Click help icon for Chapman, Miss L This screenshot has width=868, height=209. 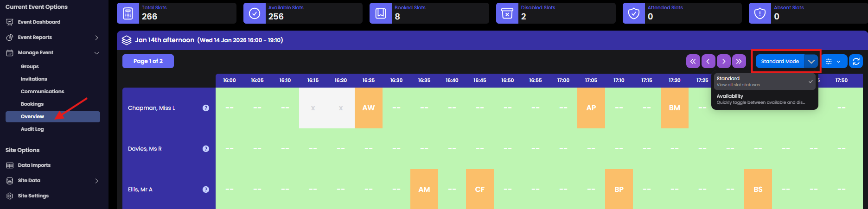206,108
